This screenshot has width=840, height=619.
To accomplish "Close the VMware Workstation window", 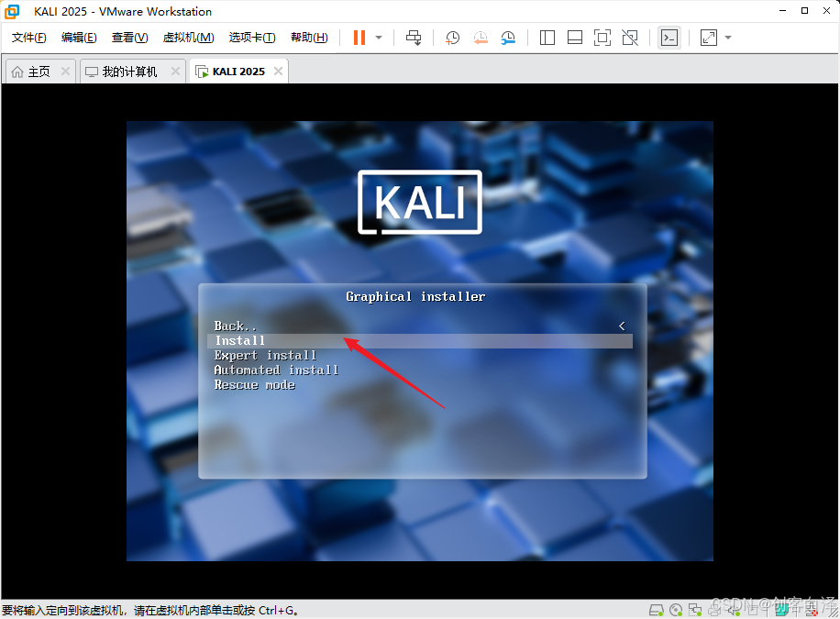I will click(x=826, y=11).
